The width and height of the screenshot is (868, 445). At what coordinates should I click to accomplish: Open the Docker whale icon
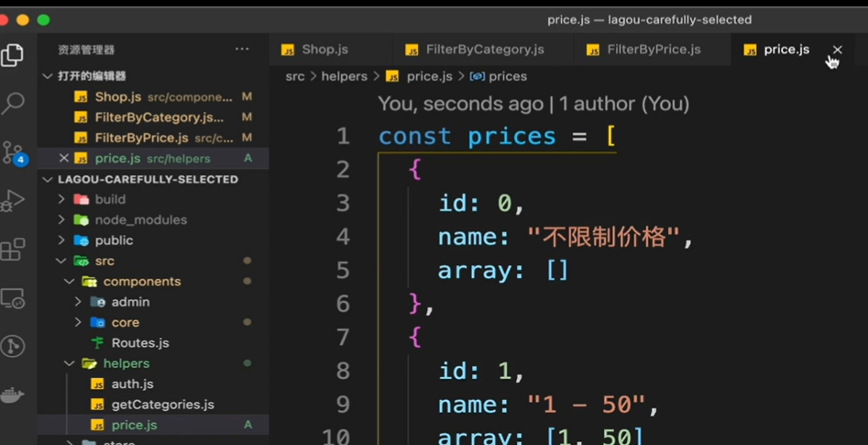click(12, 395)
